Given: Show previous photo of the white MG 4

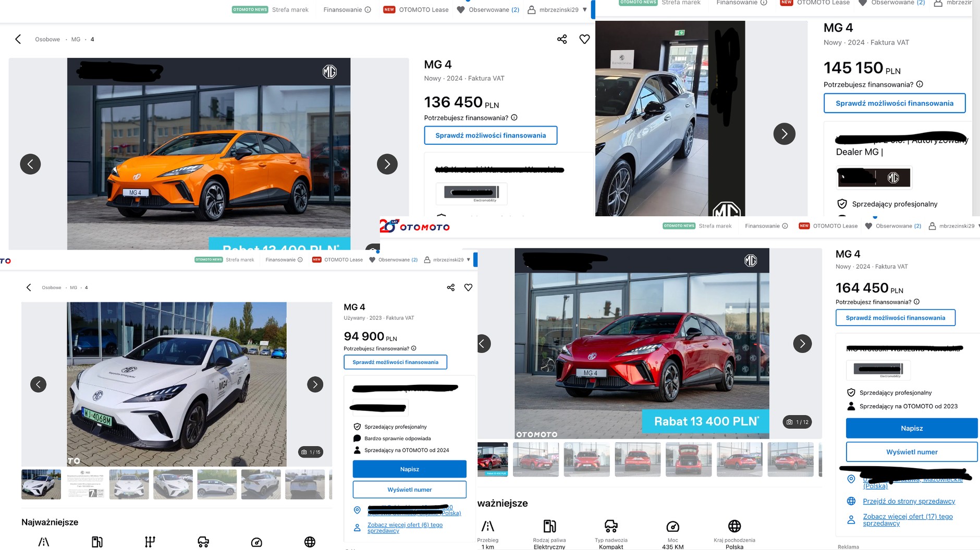Looking at the screenshot, I should [38, 384].
